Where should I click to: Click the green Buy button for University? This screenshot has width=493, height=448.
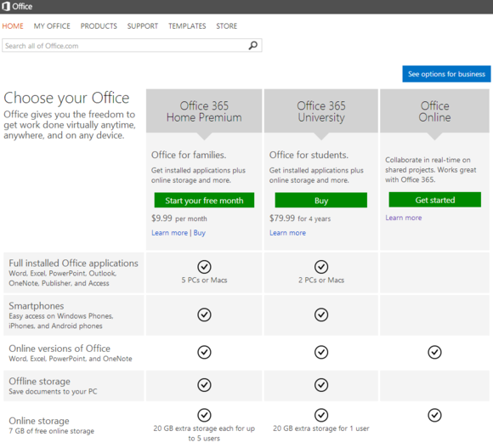coord(321,201)
